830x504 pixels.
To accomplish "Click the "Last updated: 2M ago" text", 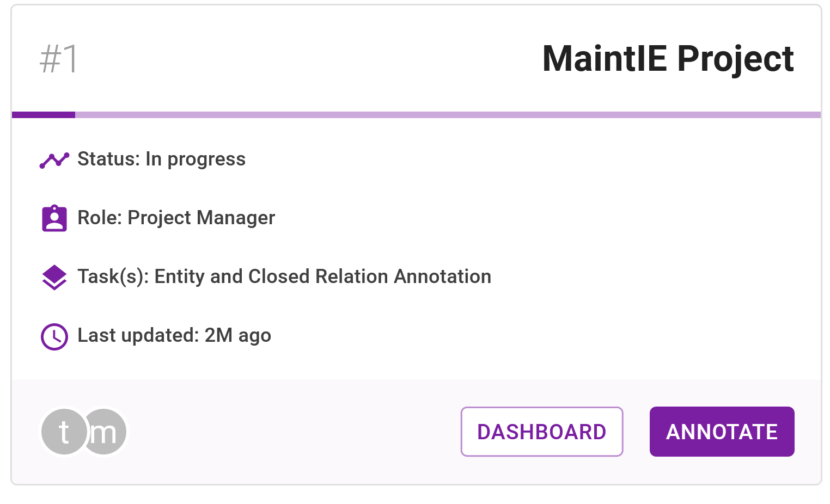I will pyautogui.click(x=174, y=335).
